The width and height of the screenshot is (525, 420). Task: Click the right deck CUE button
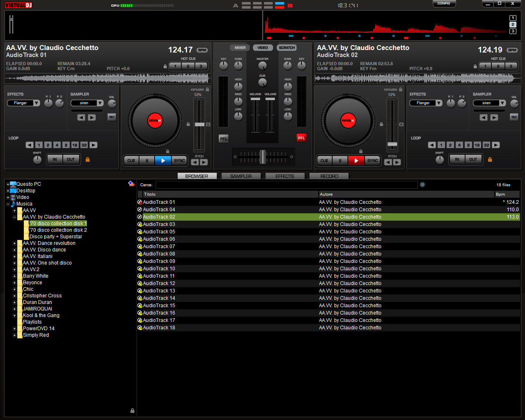pos(324,161)
